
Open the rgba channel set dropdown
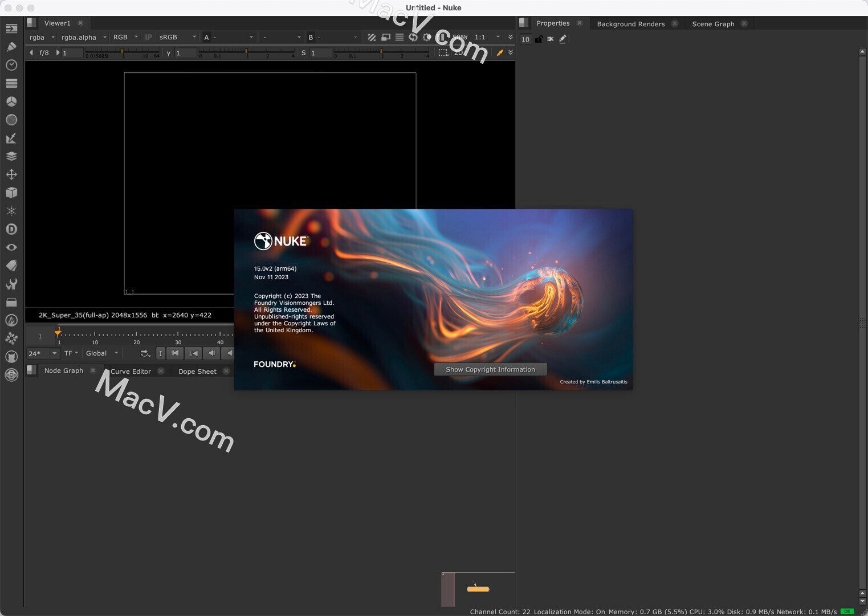(x=42, y=37)
